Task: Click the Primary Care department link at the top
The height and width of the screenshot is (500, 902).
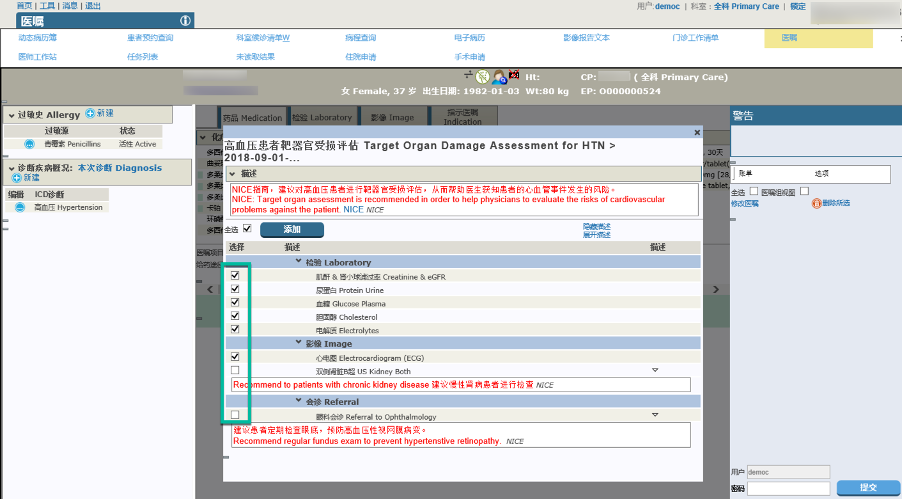Action: click(x=747, y=6)
